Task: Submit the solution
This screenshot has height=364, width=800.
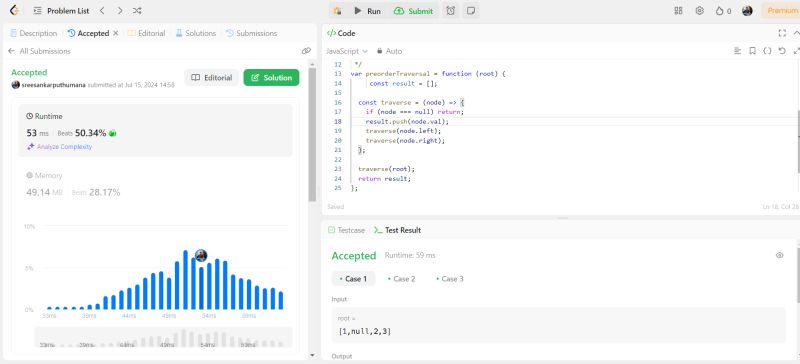Action: pyautogui.click(x=414, y=11)
